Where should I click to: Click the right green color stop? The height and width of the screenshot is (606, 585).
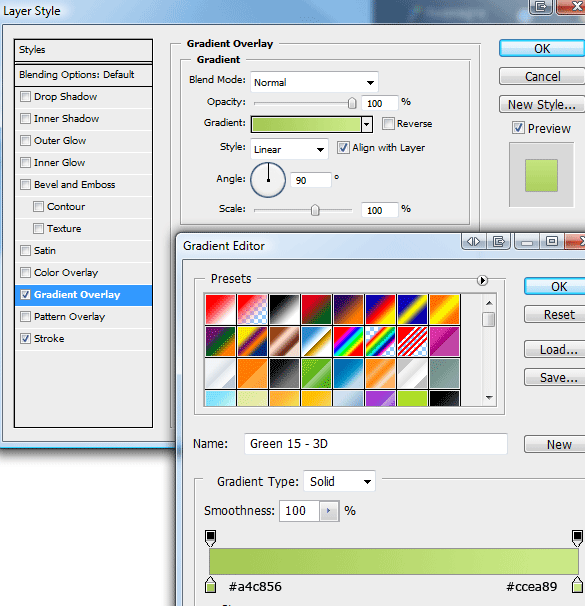[577, 585]
